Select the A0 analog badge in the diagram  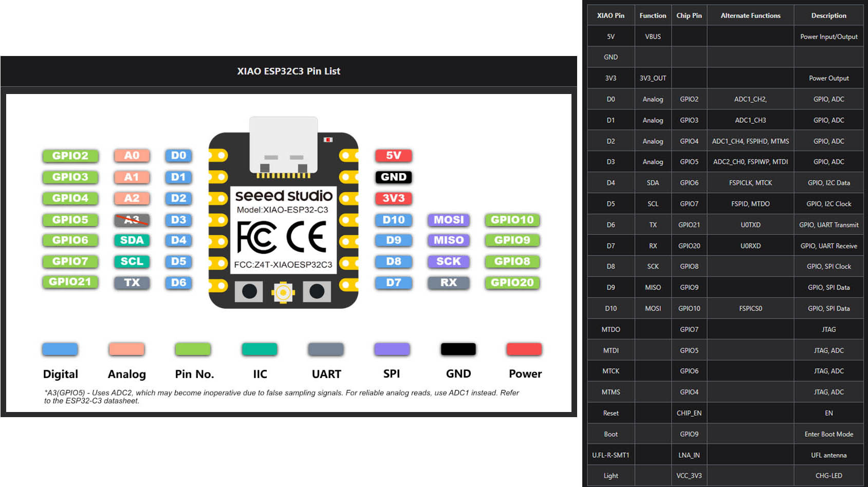click(132, 156)
